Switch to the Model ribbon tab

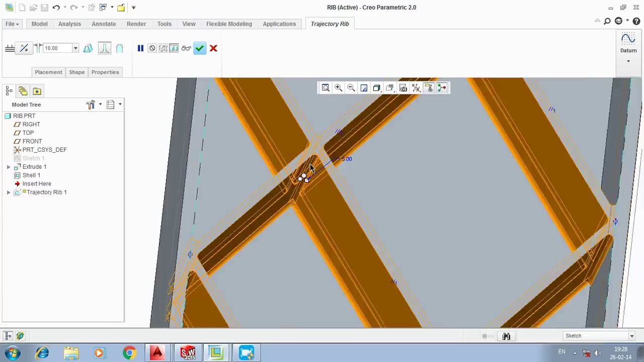click(39, 24)
